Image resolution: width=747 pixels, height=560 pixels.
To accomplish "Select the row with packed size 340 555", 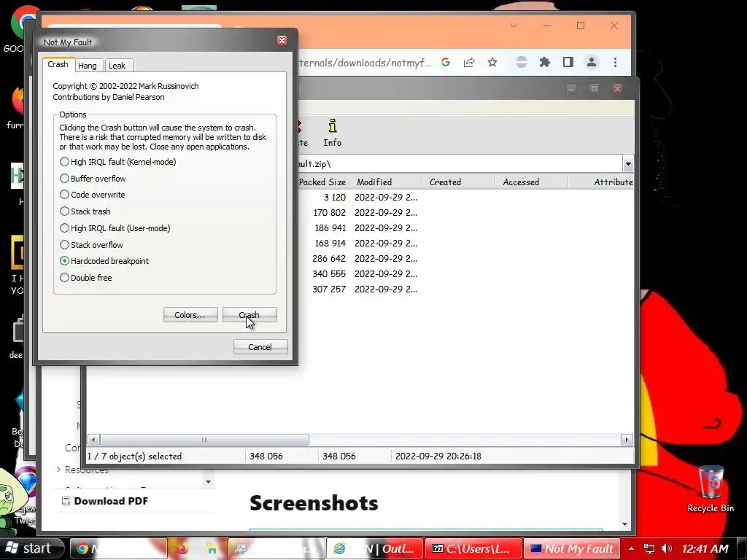I will tap(465, 274).
